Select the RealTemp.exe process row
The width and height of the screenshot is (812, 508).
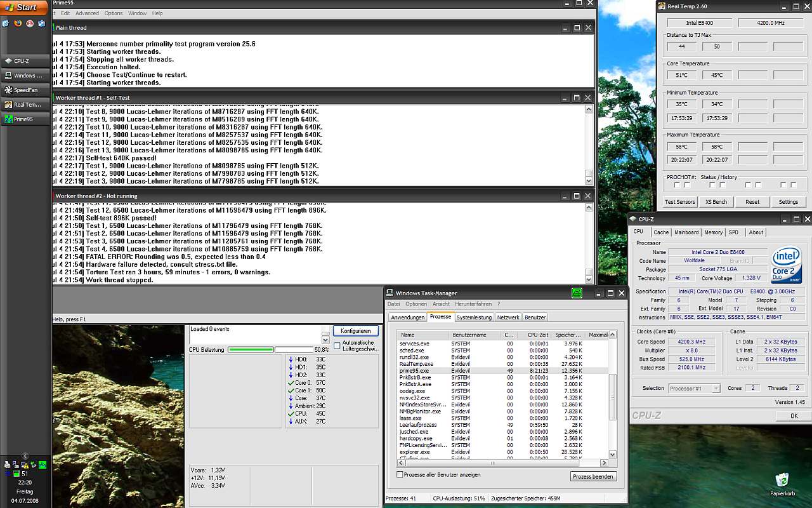(x=502, y=364)
